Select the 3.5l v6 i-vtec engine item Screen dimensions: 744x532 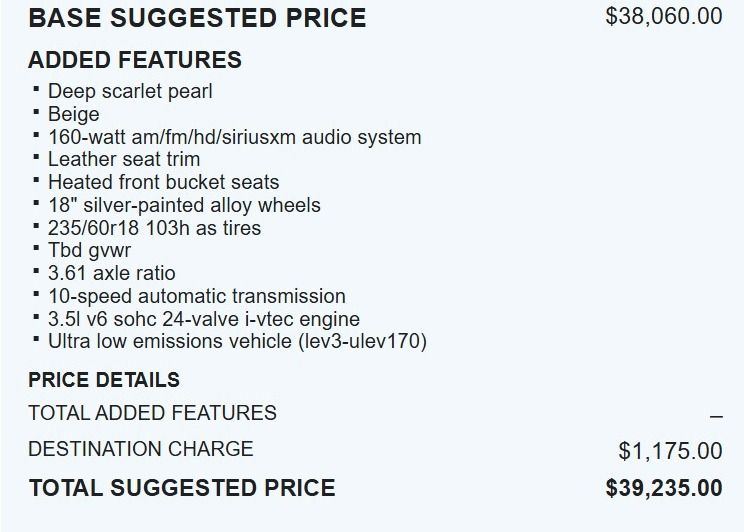(x=204, y=319)
